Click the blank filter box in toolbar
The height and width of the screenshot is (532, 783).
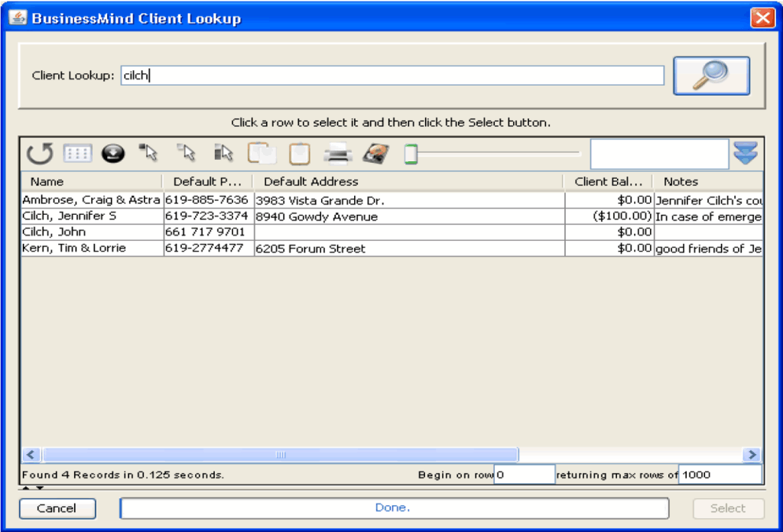(x=659, y=154)
